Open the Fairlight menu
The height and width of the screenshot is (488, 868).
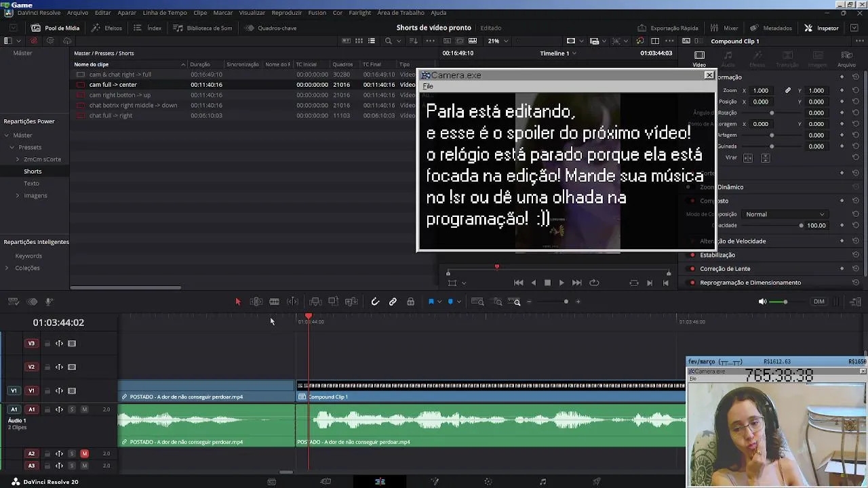coord(360,13)
